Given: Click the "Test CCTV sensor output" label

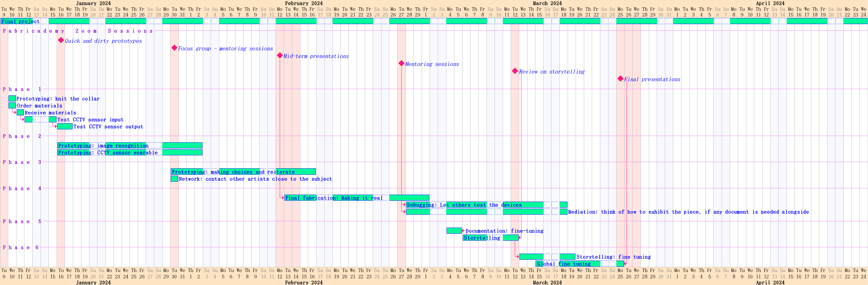Looking at the screenshot, I should [x=108, y=127].
